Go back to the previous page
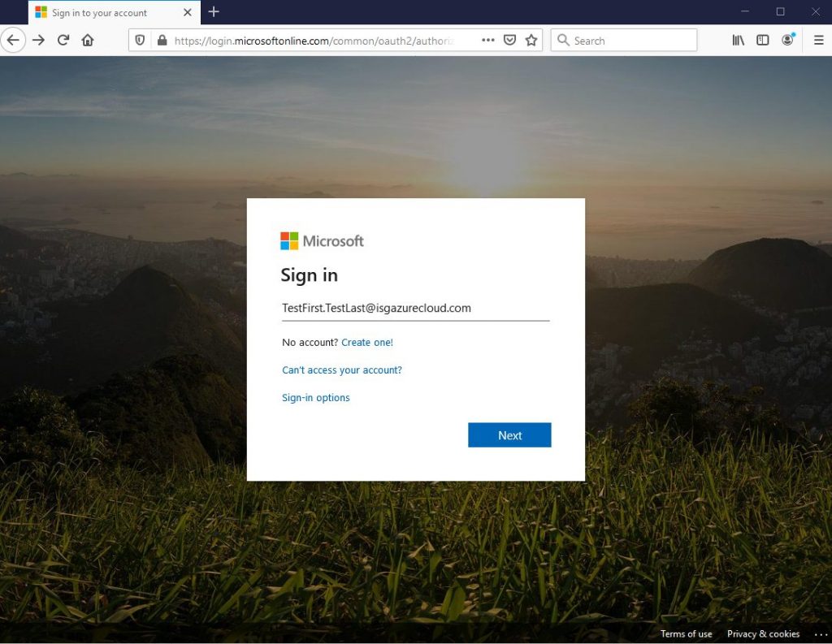 (13, 41)
